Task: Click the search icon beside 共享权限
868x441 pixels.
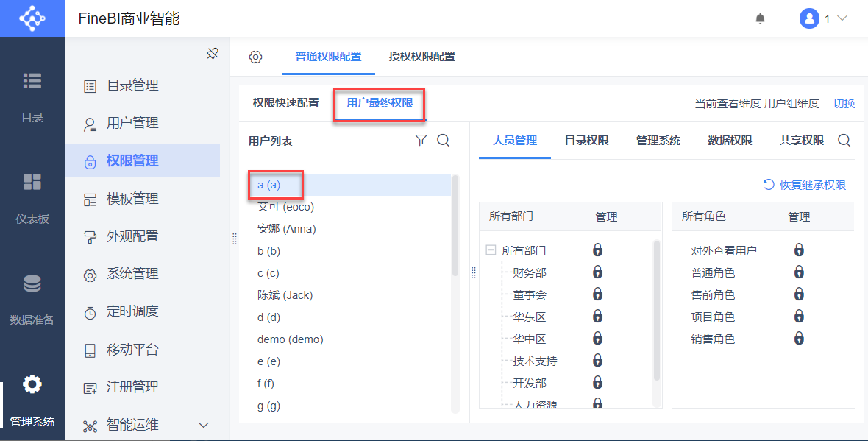Action: (x=844, y=141)
